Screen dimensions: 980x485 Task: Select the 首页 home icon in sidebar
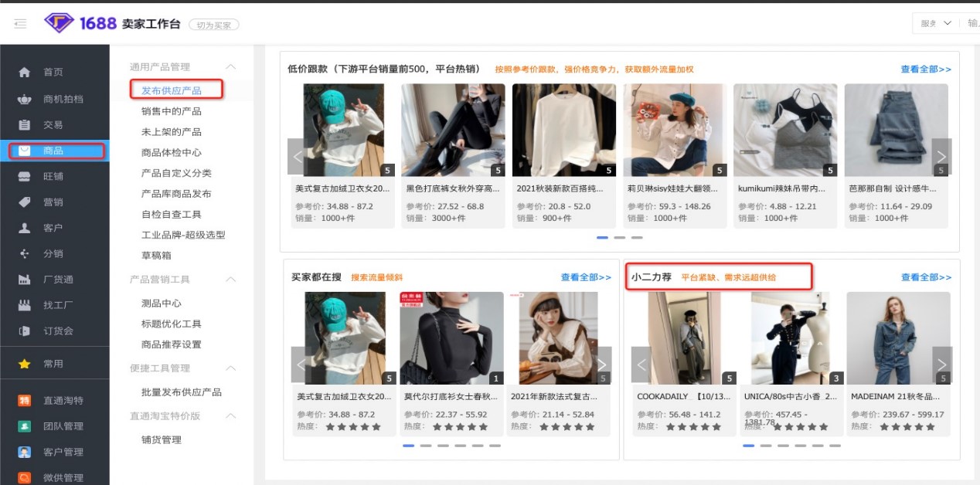coord(24,71)
